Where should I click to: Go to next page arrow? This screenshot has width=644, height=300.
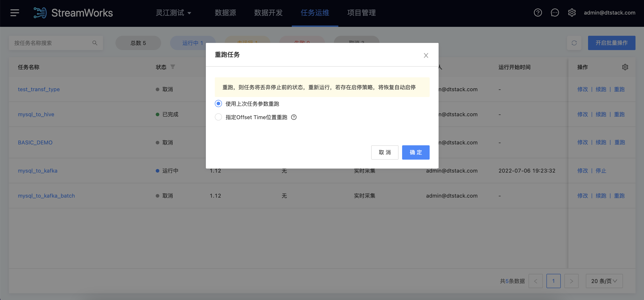click(x=571, y=281)
